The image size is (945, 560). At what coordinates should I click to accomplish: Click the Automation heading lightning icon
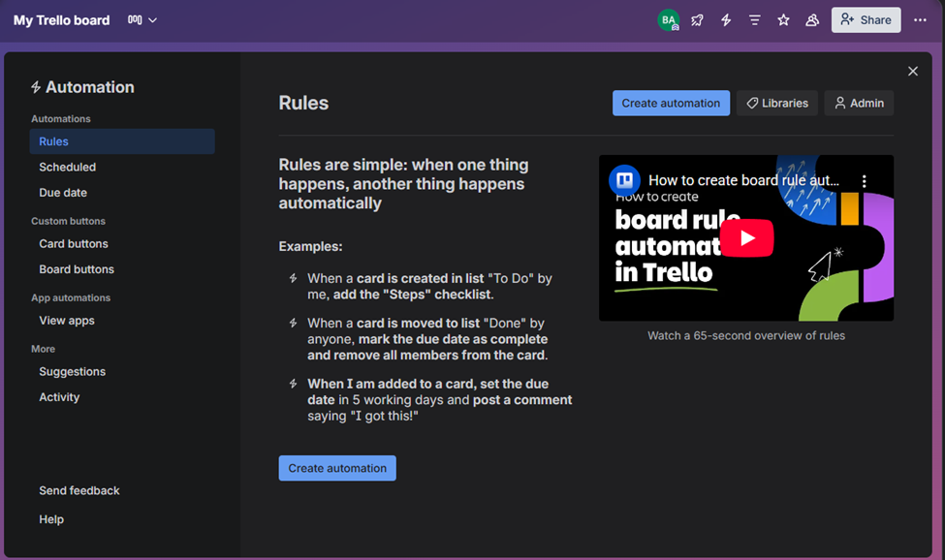36,87
